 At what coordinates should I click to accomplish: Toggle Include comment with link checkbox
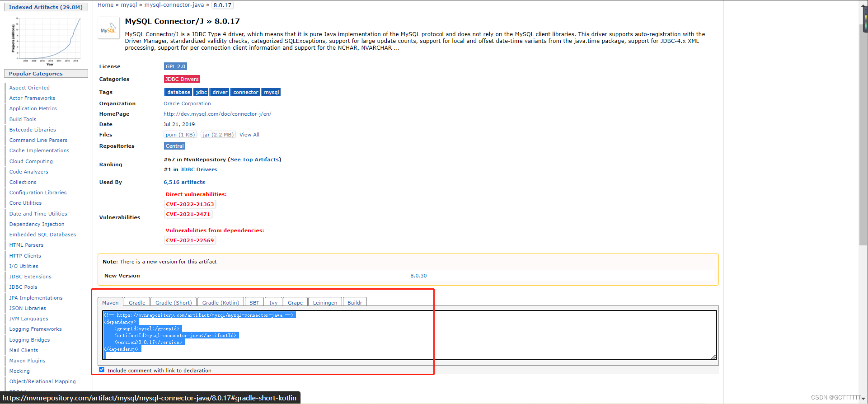click(x=102, y=370)
